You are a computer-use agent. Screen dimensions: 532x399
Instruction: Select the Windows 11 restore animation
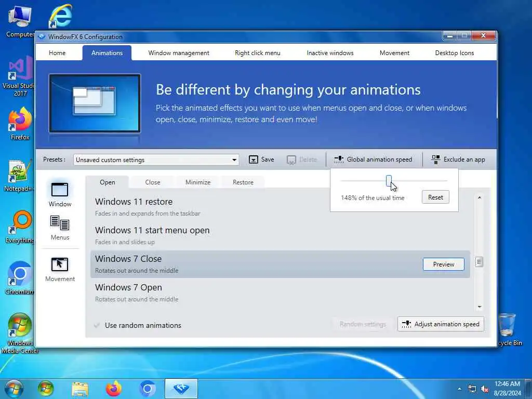click(x=280, y=207)
